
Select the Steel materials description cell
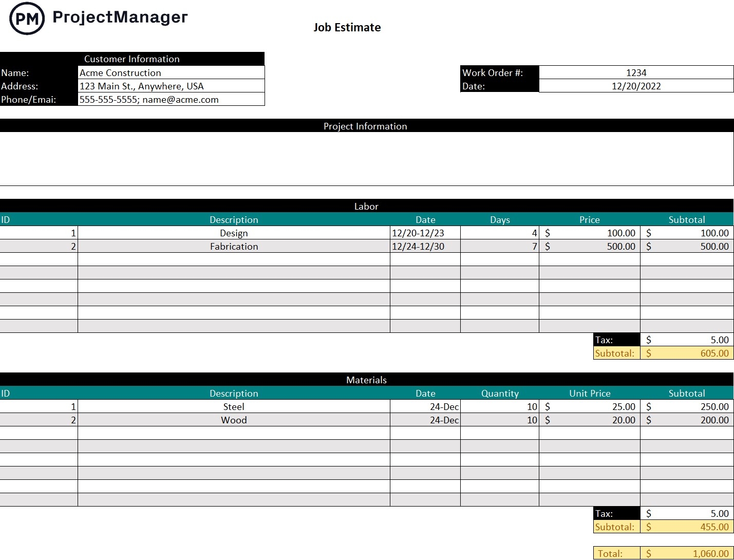coord(234,406)
